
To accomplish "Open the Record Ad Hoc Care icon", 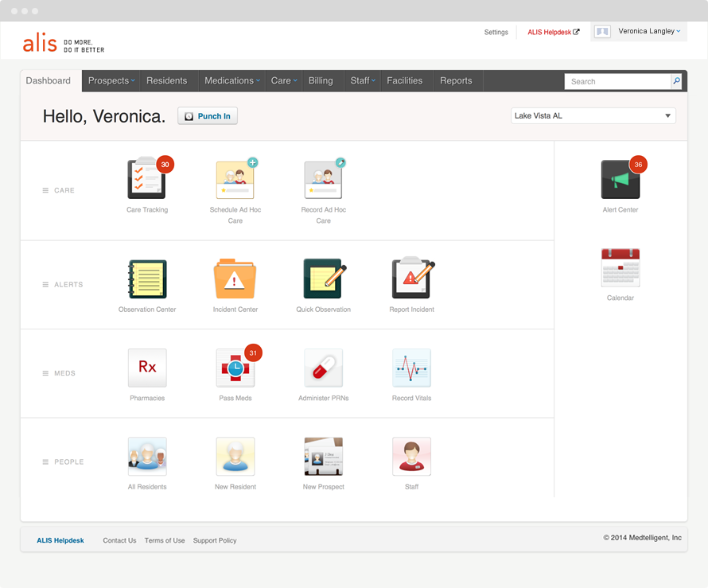I will 323,179.
